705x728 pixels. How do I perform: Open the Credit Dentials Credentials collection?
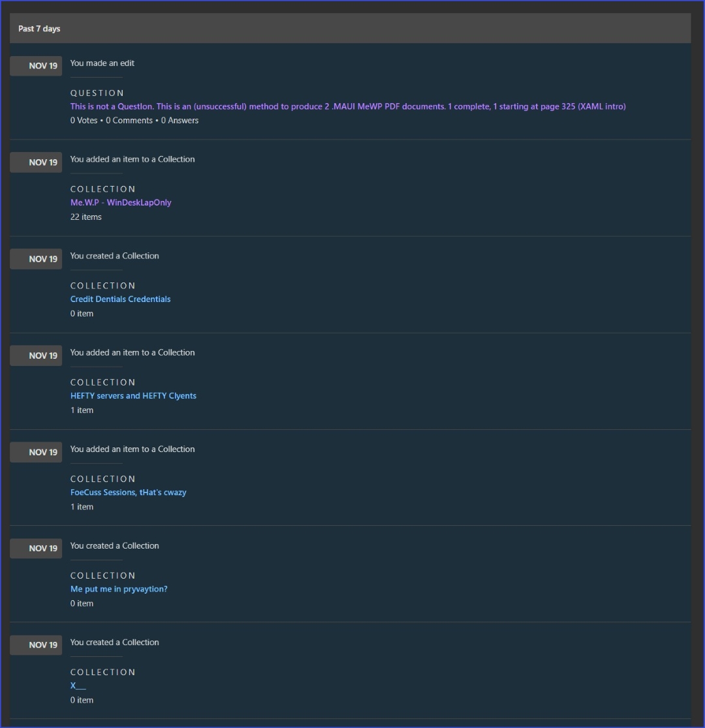120,299
